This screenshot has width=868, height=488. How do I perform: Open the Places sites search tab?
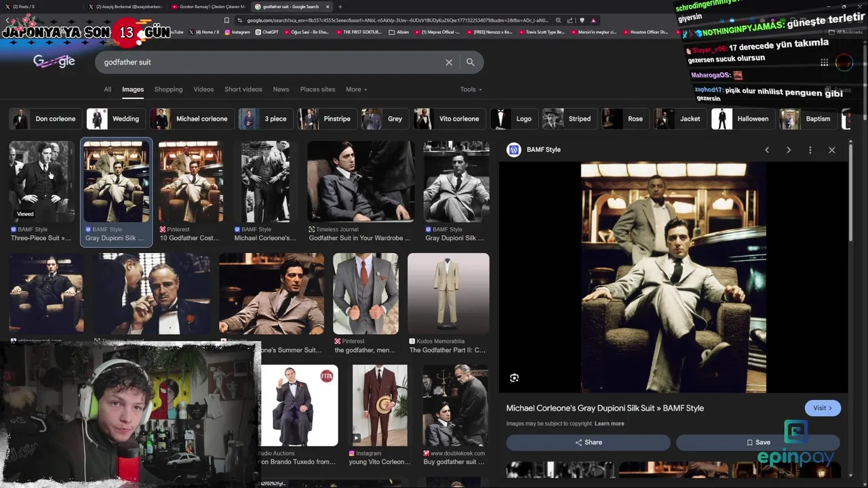pos(317,89)
